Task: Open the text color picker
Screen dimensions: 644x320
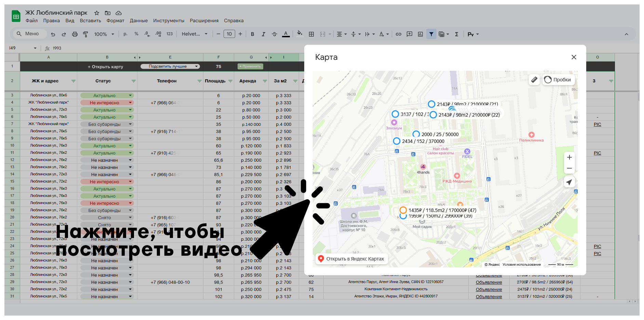Action: 286,34
